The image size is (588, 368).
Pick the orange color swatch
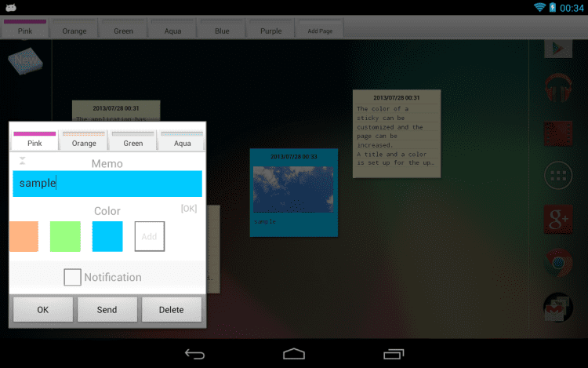click(24, 236)
